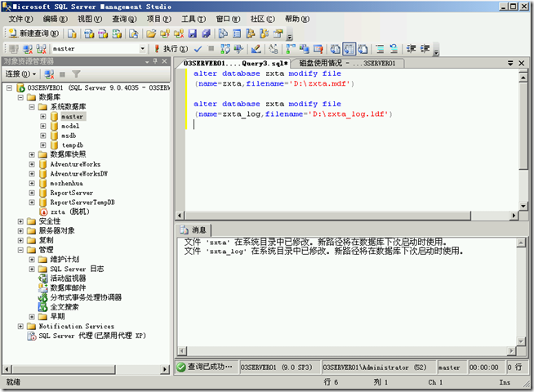This screenshot has height=392, width=534.
Task: Click the Object Explorer toolbar icon
Action: 251,33
